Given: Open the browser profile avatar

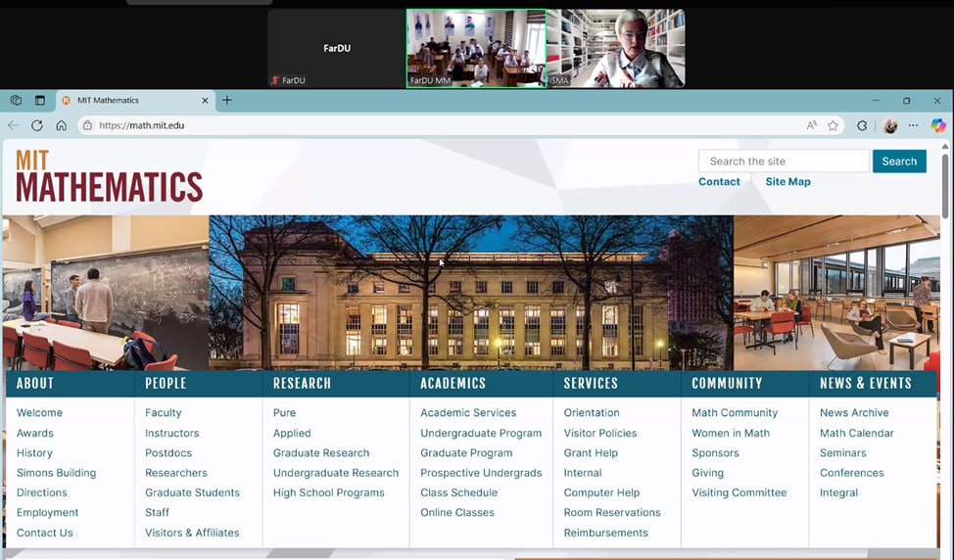Looking at the screenshot, I should tap(890, 126).
